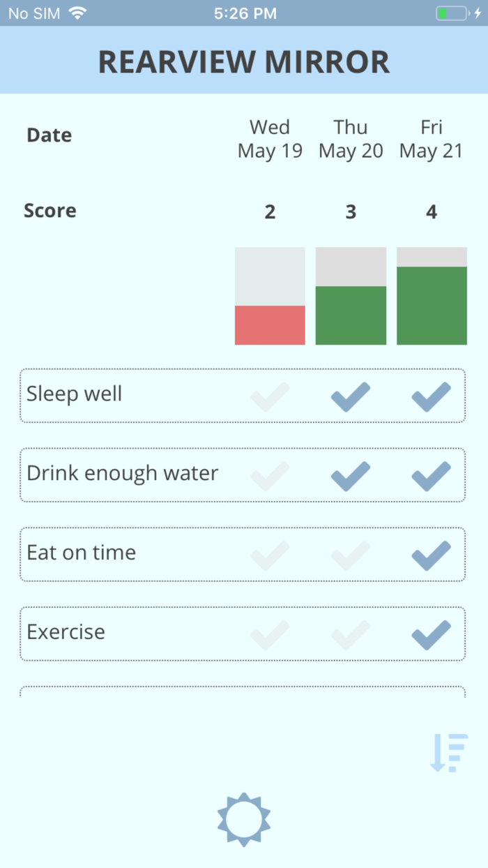Toggle Sleep well checkmark for Wednesday
Screen dimensions: 488x868
click(270, 397)
